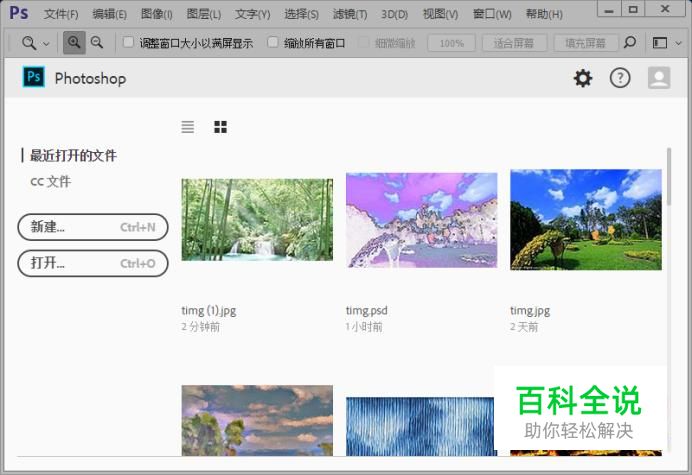Screen dimensions: 692x475
Task: Open the cloudy sky landscape thumbnail
Action: point(257,420)
